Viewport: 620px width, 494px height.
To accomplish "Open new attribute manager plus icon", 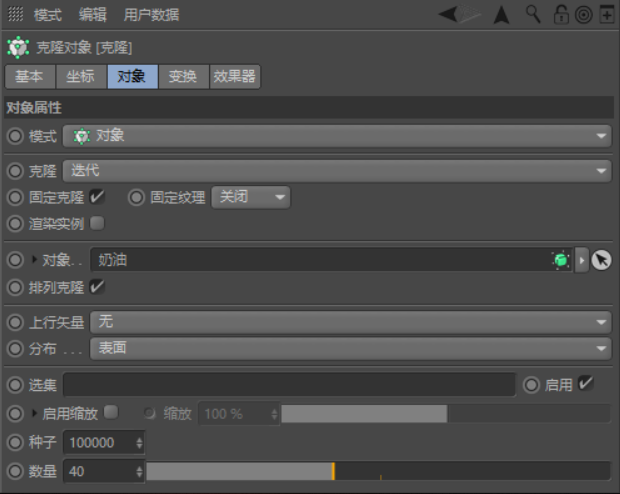I will pos(605,14).
